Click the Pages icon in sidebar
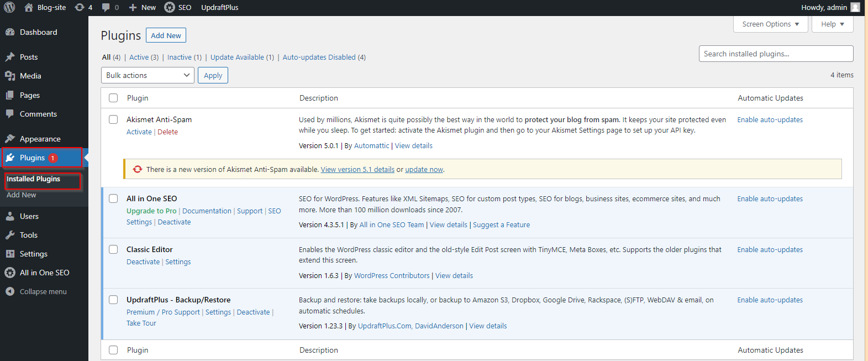Screen dimensions: 868x361 [x=10, y=95]
